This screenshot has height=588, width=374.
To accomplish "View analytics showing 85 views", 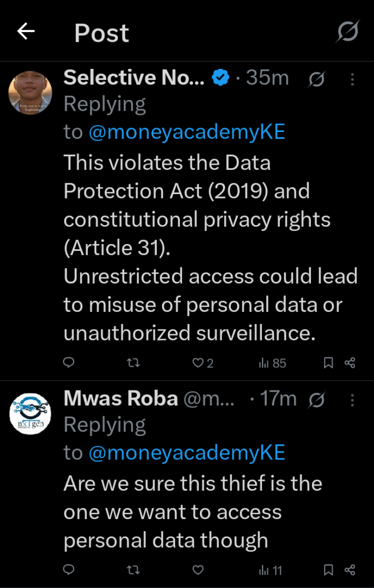I will (272, 363).
